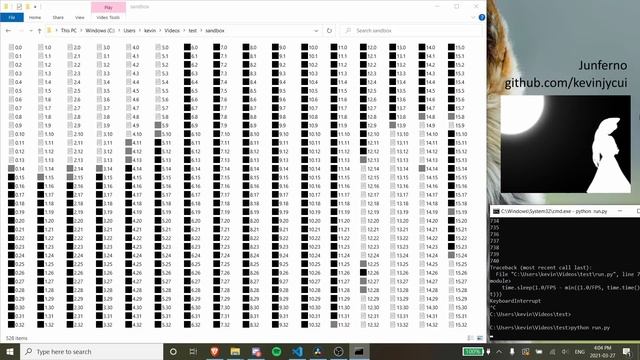
Task: Select the file thumbnail named 6.0
Action: click(191, 47)
